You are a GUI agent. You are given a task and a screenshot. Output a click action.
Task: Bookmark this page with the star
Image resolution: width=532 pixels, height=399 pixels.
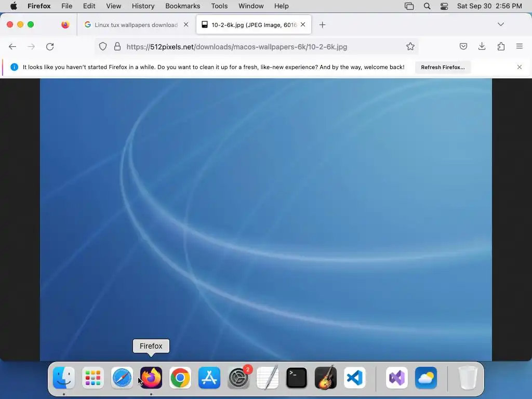[410, 46]
